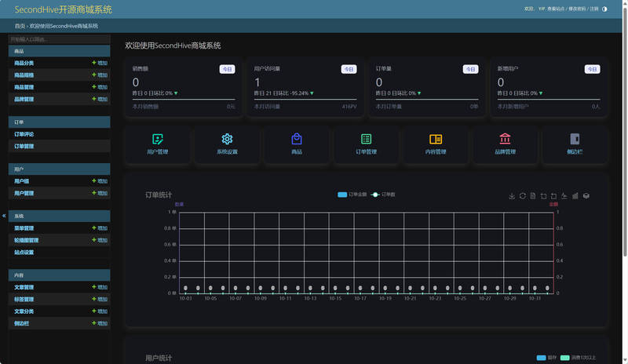This screenshot has height=364, width=628.
Task: Open 商品分类 in the sidebar
Action: (x=24, y=63)
